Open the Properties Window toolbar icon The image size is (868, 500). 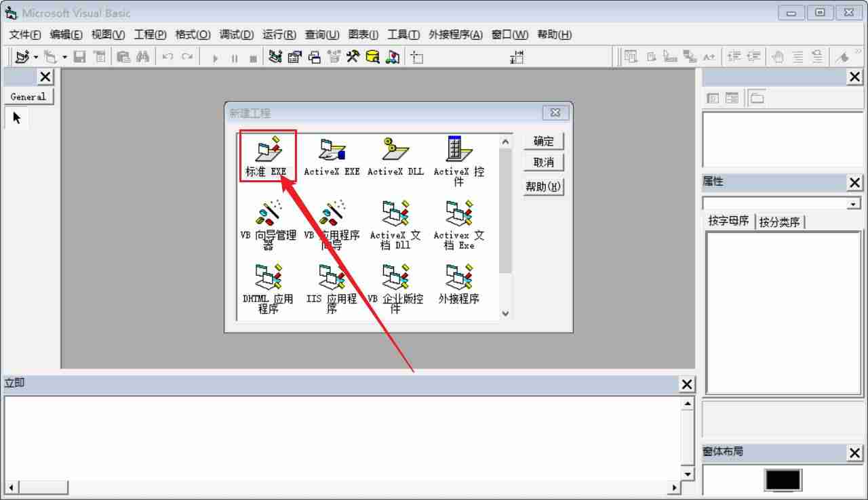(x=294, y=57)
